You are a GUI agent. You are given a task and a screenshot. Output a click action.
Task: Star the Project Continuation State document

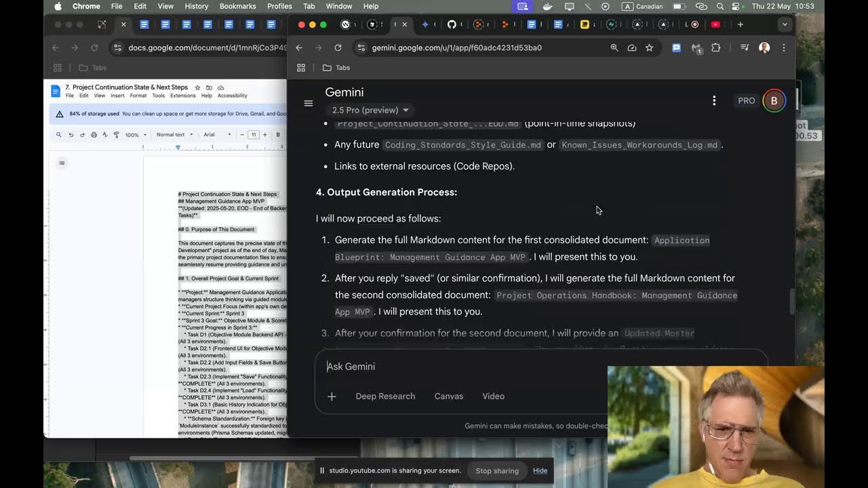click(197, 87)
